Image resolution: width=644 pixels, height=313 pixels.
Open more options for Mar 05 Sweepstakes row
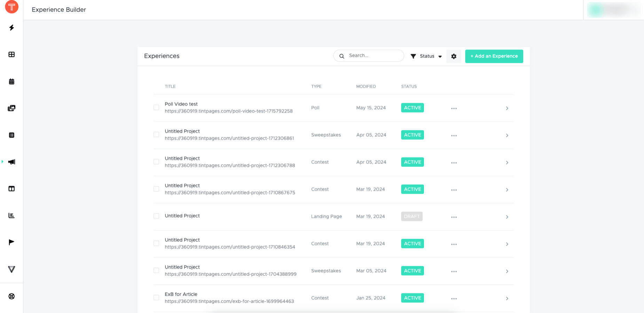(454, 271)
